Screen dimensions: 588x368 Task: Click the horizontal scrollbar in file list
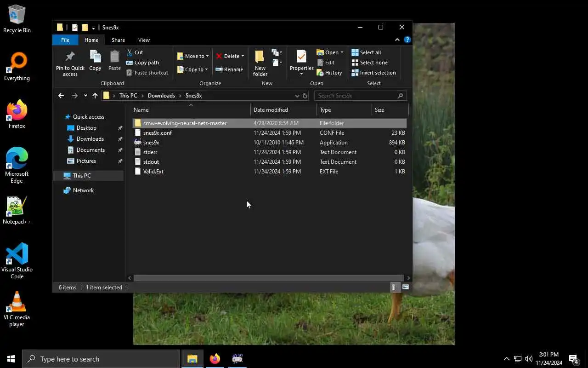click(x=268, y=278)
